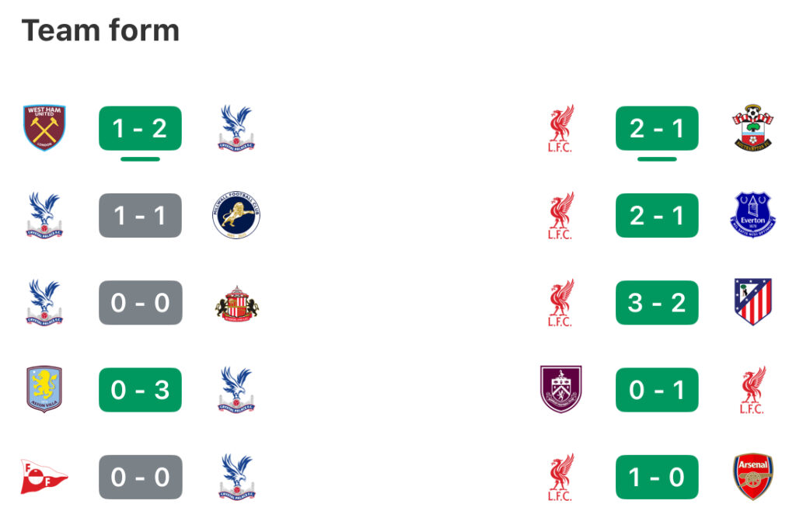Click the Liverpool crest beside Southampton score
796x532 pixels.
coord(560,128)
